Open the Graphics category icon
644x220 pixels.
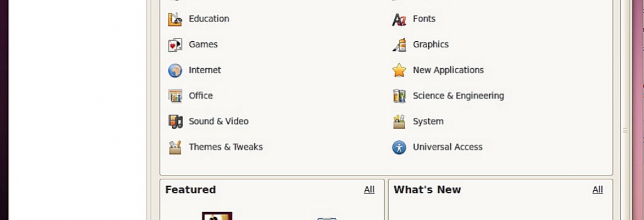pyautogui.click(x=399, y=45)
